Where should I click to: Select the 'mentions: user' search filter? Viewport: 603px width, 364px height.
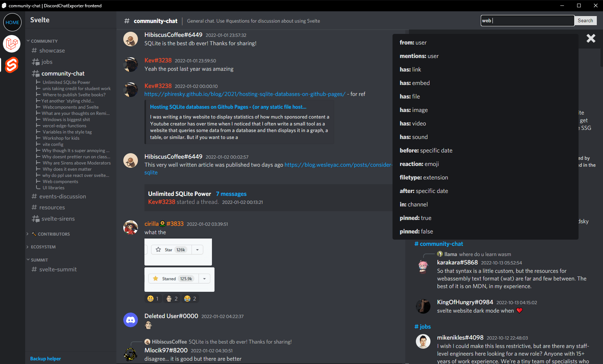[x=485, y=56]
